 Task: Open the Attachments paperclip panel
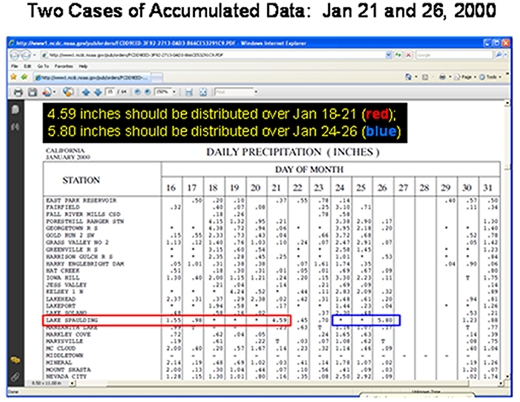click(15, 377)
